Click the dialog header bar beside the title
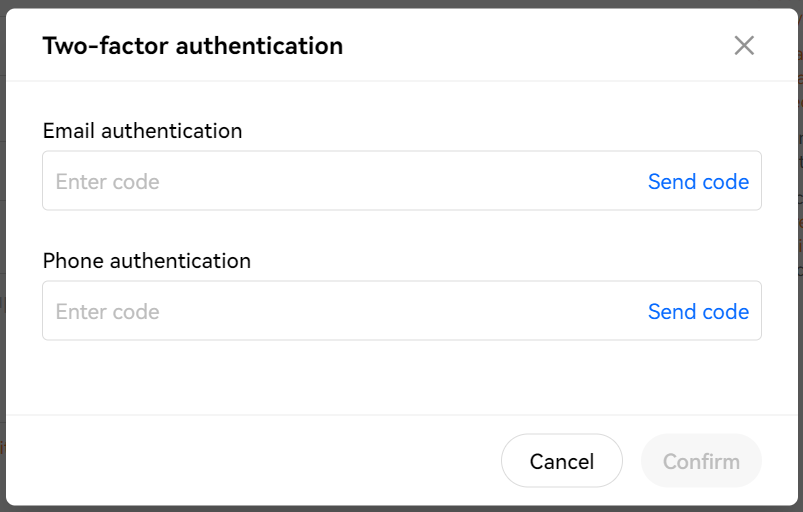This screenshot has width=803, height=512. coord(538,46)
